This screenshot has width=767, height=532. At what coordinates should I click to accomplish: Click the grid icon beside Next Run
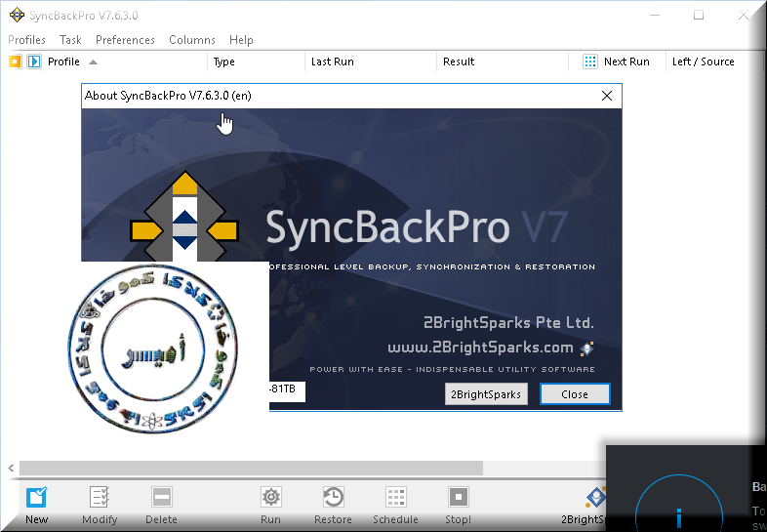(x=590, y=61)
